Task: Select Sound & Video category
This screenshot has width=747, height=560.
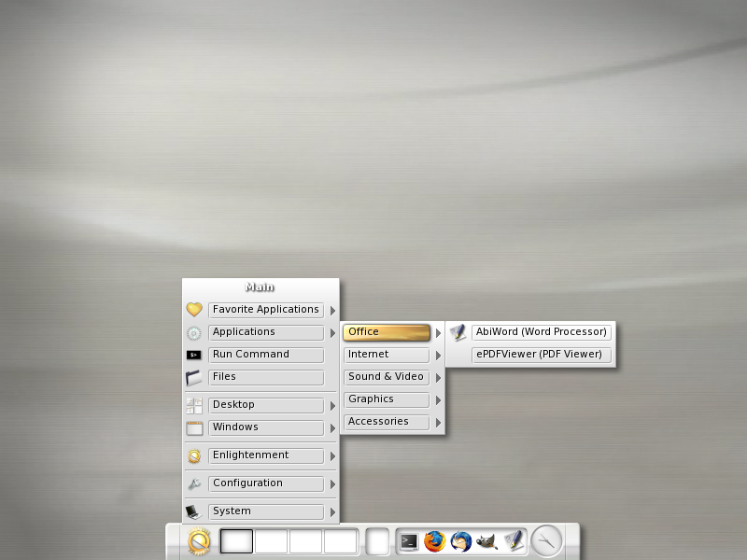Action: (387, 377)
